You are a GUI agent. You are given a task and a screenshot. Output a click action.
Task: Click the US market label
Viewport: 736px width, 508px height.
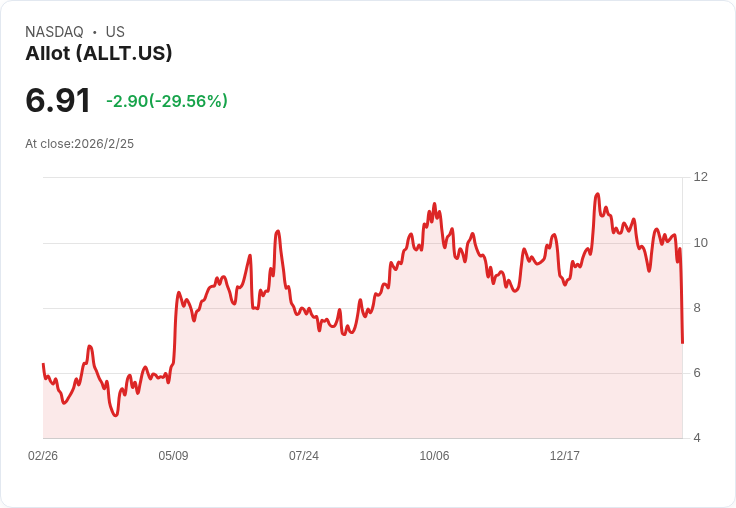115,32
